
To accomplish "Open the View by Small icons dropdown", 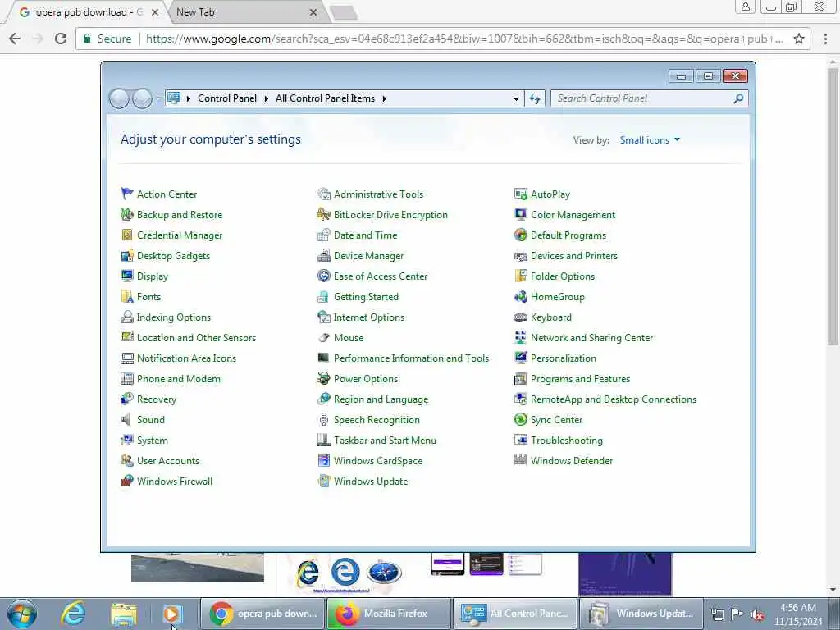I will [x=650, y=139].
